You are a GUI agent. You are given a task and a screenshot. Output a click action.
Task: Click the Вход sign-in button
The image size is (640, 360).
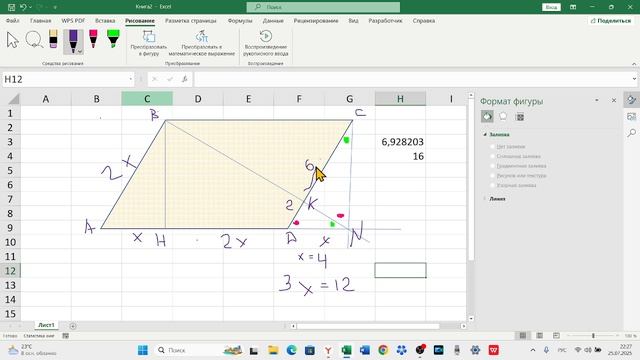551,7
